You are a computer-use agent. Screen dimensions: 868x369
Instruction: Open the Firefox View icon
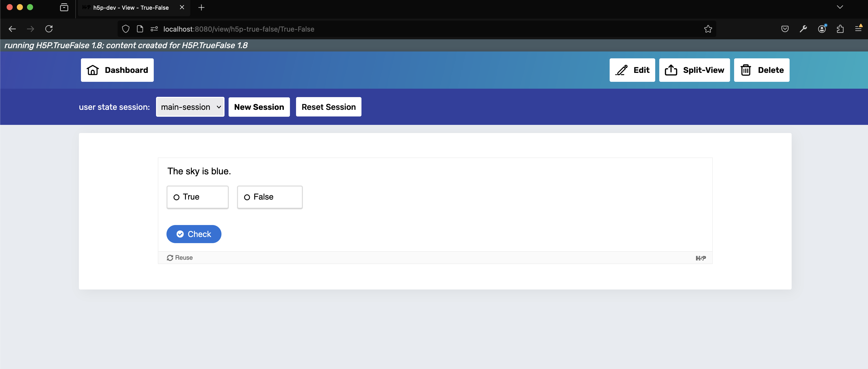coord(64,7)
